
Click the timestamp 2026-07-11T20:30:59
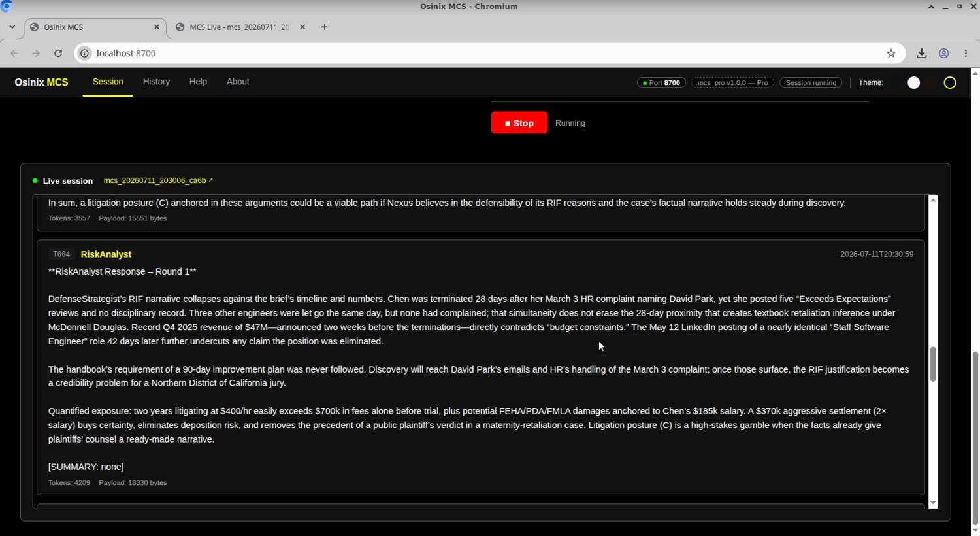point(877,254)
